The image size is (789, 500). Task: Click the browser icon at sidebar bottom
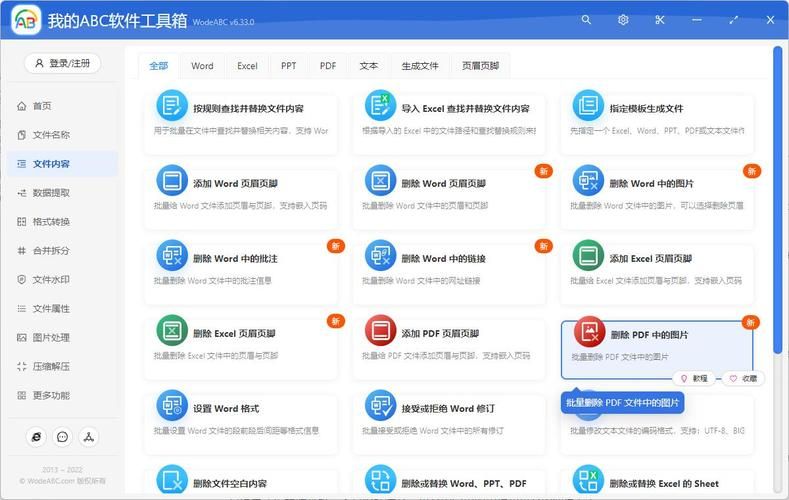[x=36, y=437]
